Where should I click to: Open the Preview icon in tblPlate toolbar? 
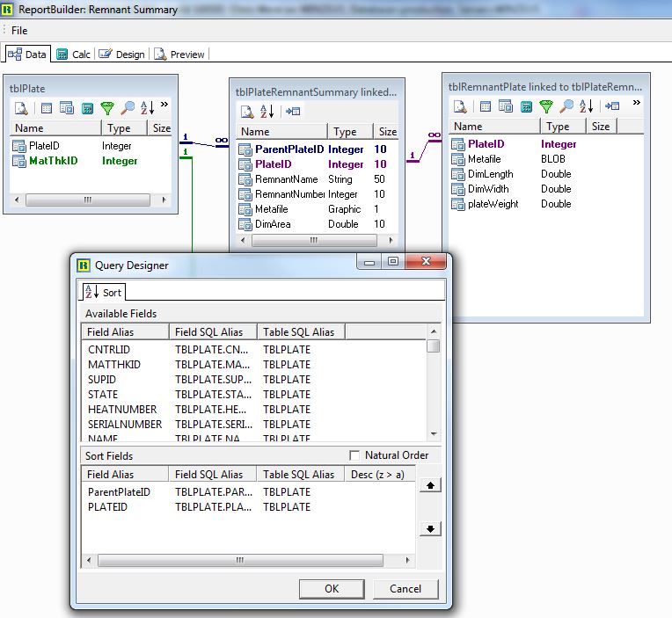pos(21,108)
